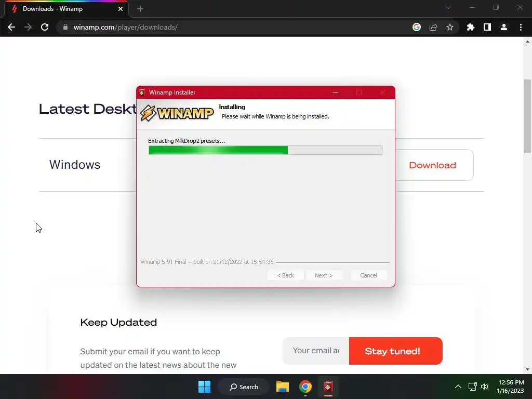
Task: Minimize the Winamp Installer window
Action: (x=336, y=92)
